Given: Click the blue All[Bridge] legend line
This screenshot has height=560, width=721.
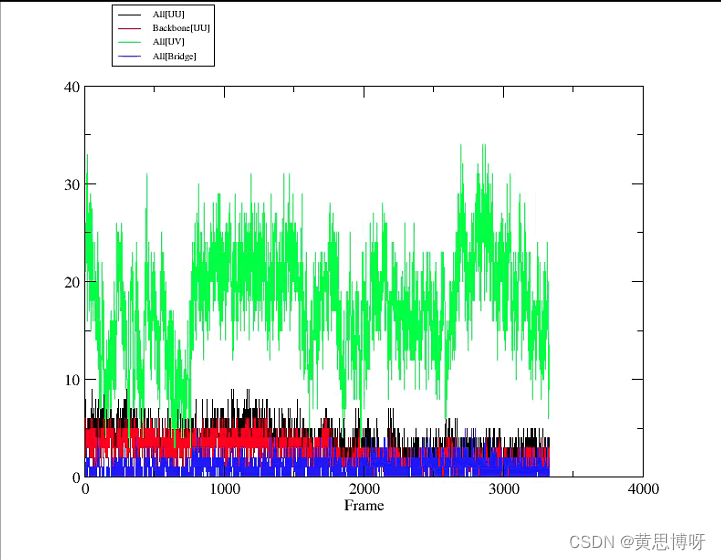Looking at the screenshot, I should 129,56.
